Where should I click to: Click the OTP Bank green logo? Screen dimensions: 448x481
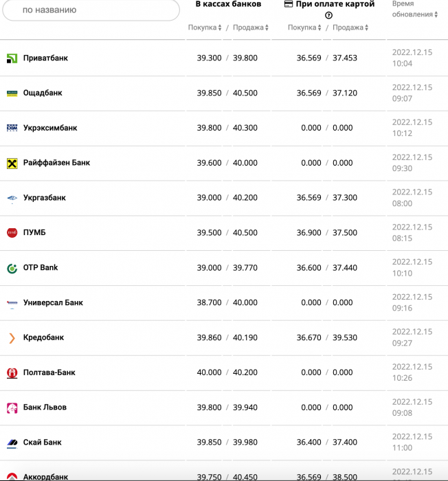coord(12,269)
